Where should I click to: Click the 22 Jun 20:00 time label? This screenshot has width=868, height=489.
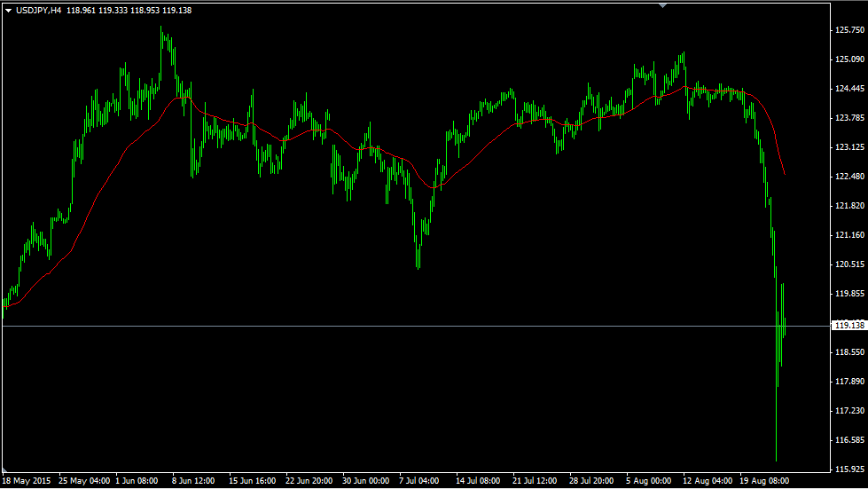tap(309, 481)
